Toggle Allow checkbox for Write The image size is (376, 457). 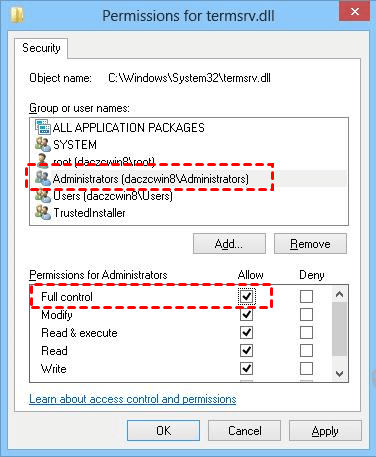click(246, 368)
